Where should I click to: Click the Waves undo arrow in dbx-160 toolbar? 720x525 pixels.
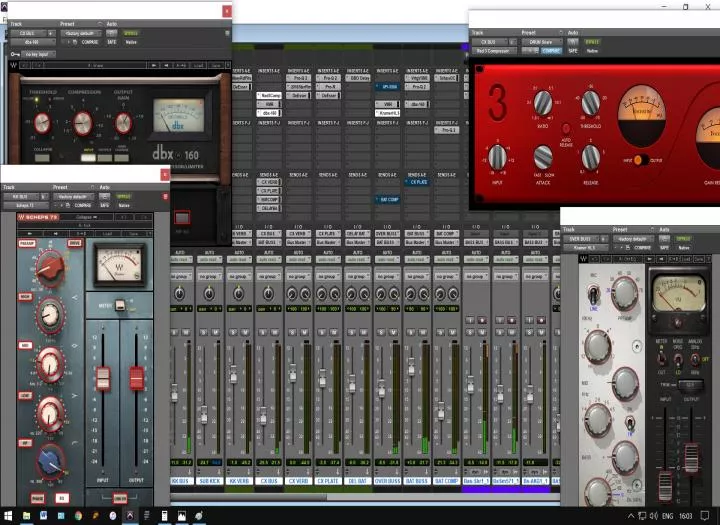[26, 65]
